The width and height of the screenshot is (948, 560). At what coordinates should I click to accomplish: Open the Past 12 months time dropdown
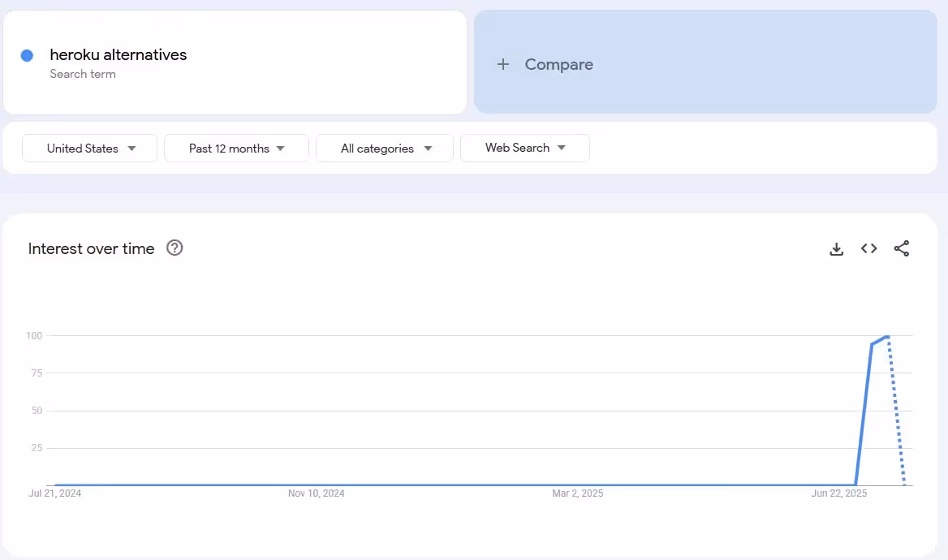236,148
